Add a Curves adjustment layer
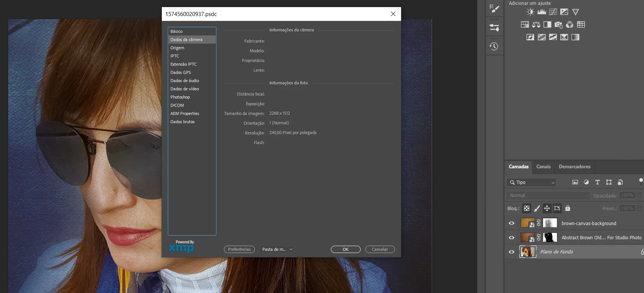This screenshot has width=644, height=293. coord(553,12)
